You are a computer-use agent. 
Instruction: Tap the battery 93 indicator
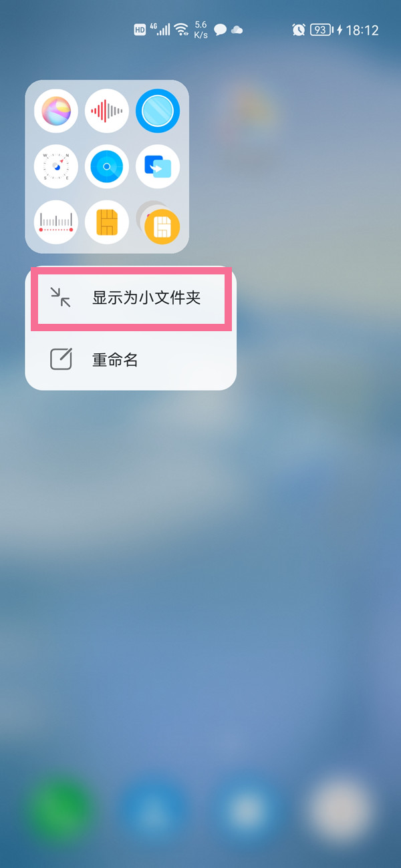321,30
